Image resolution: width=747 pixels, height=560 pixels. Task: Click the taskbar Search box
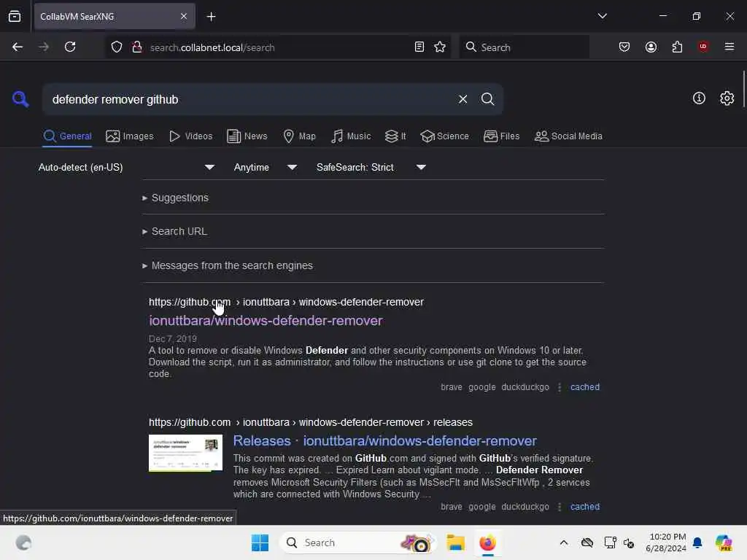click(358, 542)
